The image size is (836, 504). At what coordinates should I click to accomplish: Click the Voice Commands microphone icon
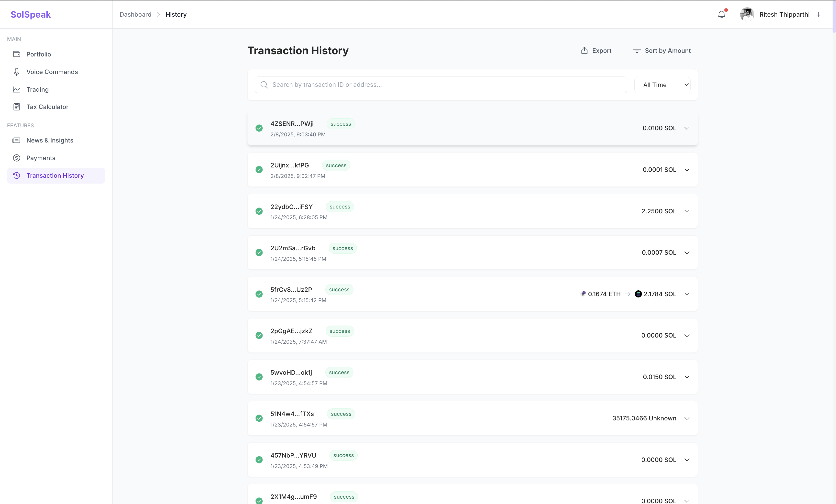click(x=17, y=72)
